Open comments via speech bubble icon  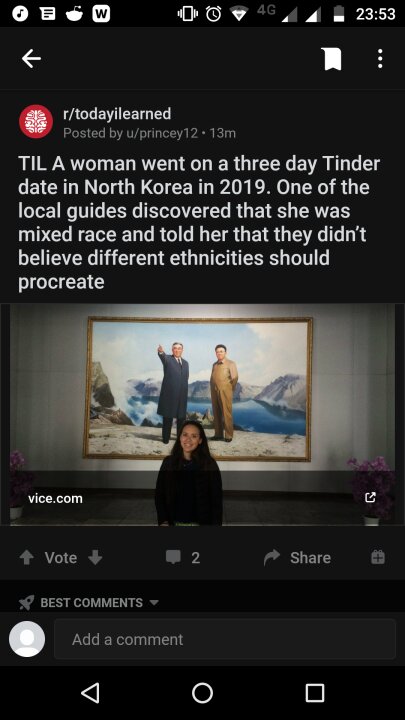(174, 557)
